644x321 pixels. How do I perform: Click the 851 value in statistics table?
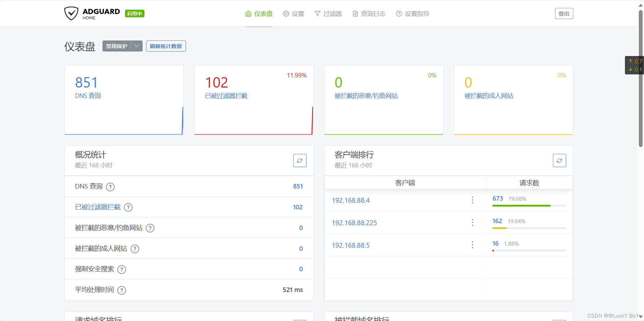pos(298,186)
